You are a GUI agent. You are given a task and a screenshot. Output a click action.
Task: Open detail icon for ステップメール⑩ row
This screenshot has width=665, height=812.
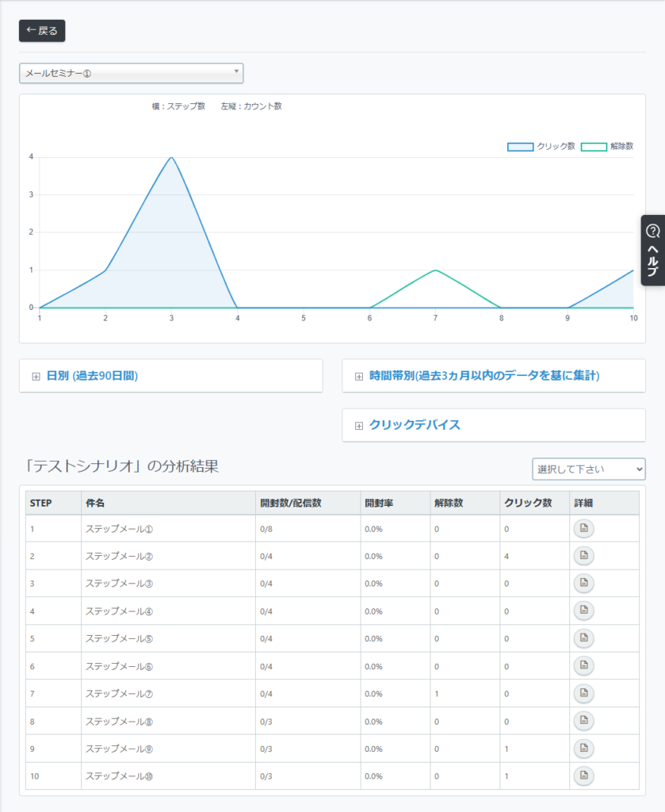pos(583,776)
